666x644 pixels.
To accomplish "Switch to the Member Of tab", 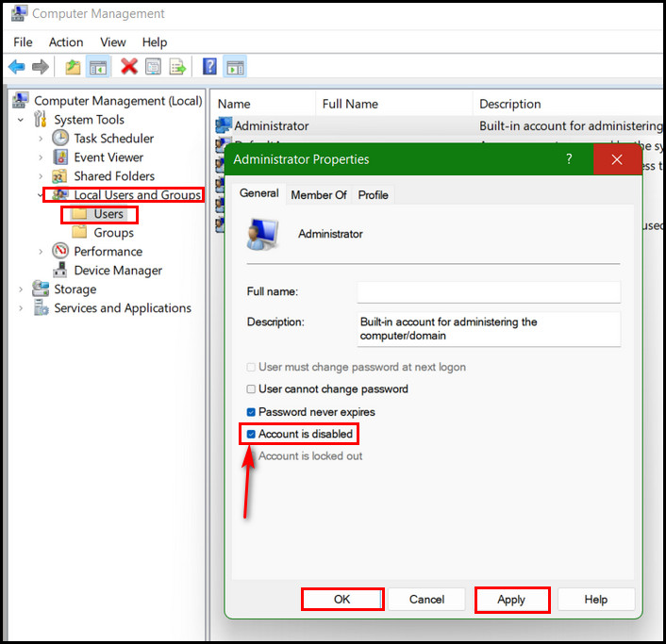I will click(x=319, y=195).
